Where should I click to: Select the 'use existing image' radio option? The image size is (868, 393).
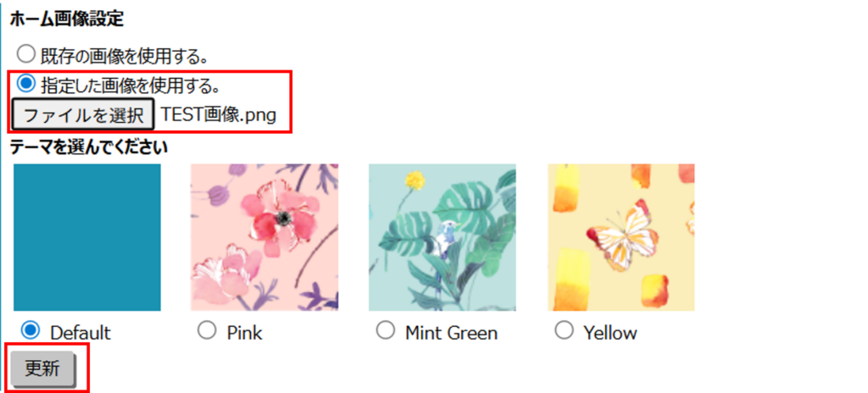(27, 56)
